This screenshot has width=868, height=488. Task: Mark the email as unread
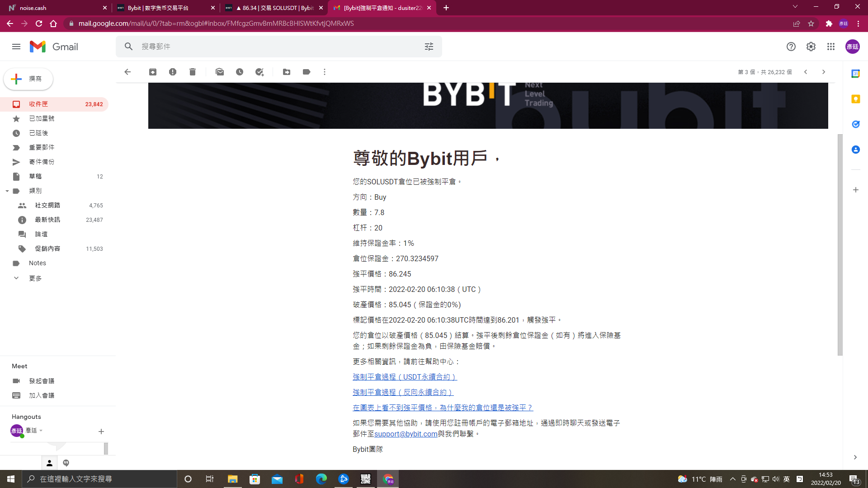(x=220, y=72)
